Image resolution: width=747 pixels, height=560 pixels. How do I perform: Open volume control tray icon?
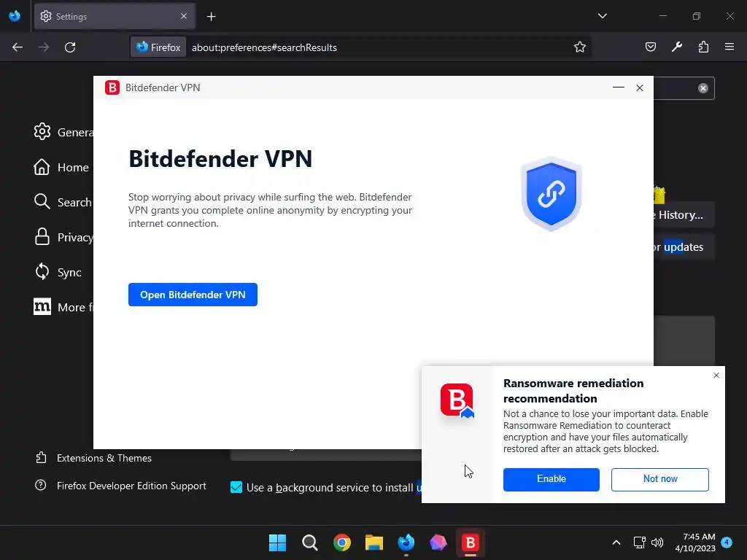point(657,542)
